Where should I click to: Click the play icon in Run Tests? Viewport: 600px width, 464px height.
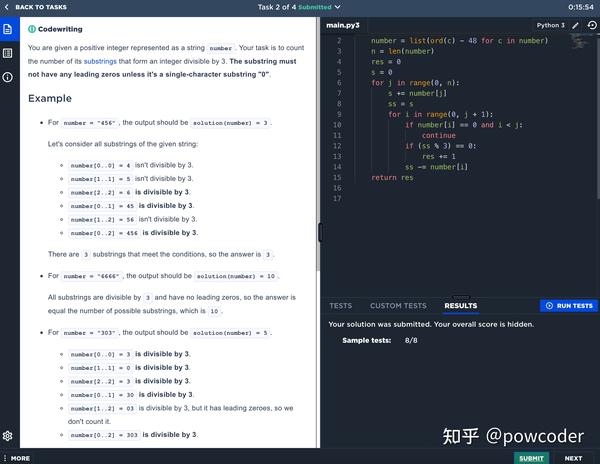pyautogui.click(x=549, y=306)
